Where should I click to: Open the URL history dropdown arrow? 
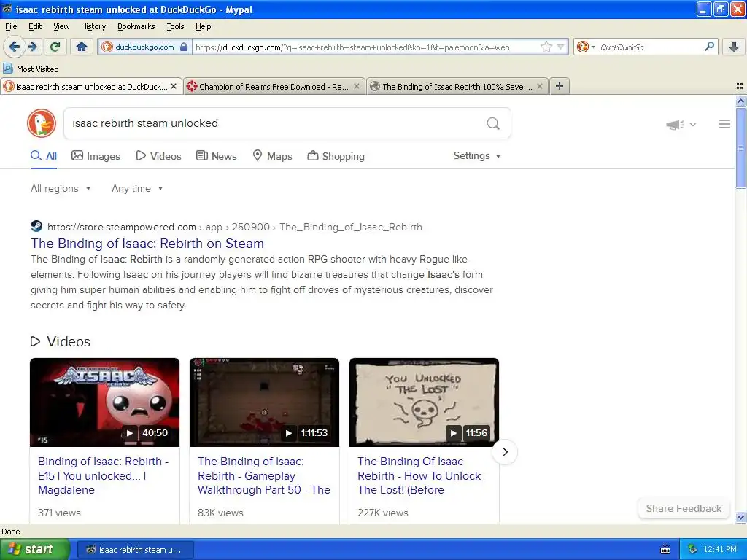561,47
